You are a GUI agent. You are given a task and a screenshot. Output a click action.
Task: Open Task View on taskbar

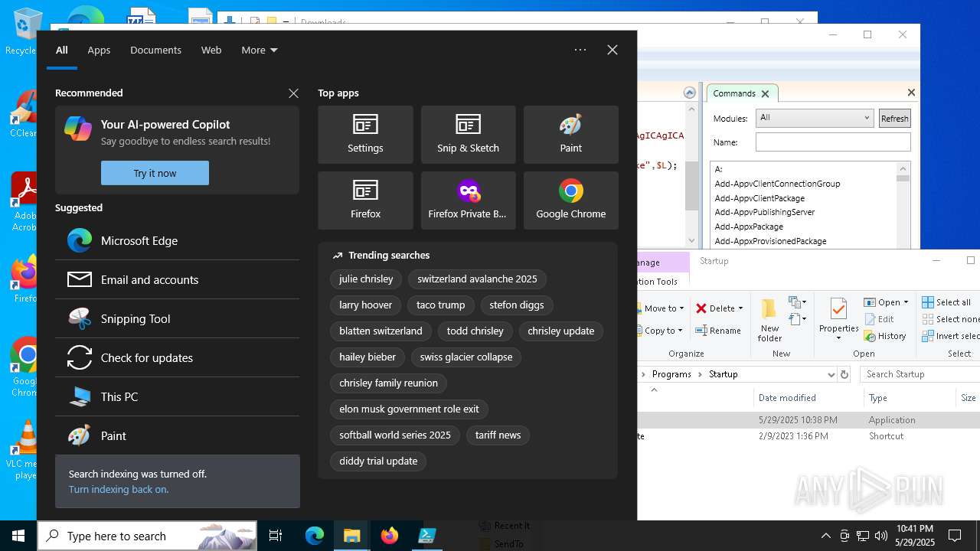(x=276, y=536)
